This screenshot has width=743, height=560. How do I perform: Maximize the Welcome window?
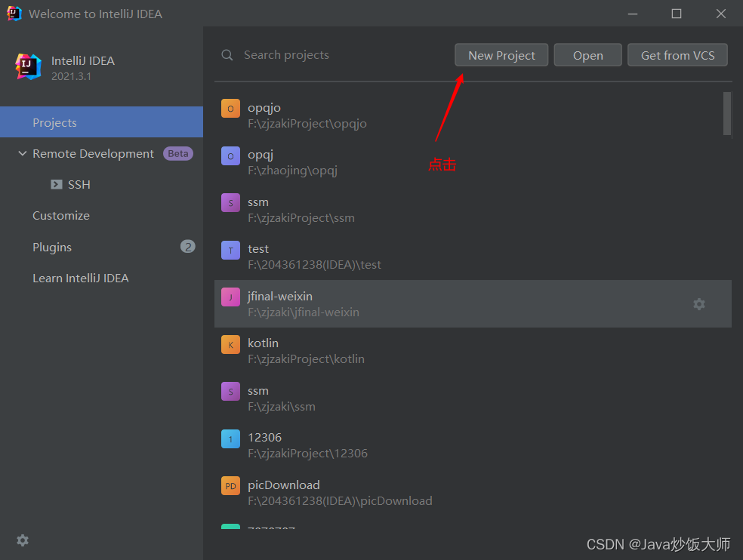coord(677,14)
